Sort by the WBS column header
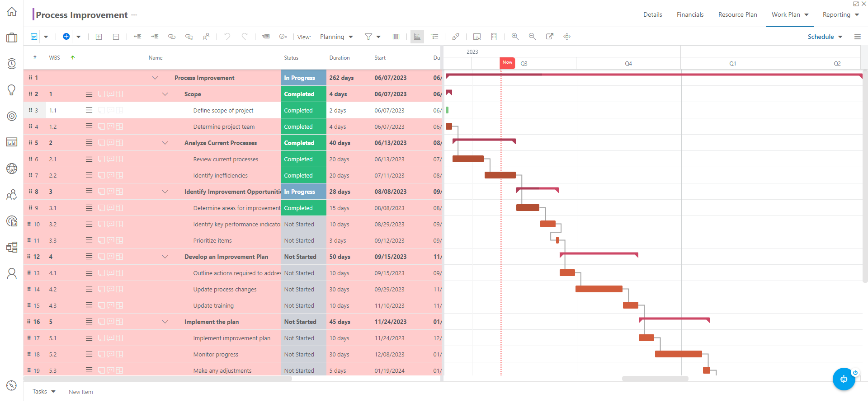This screenshot has height=403, width=868. [54, 57]
